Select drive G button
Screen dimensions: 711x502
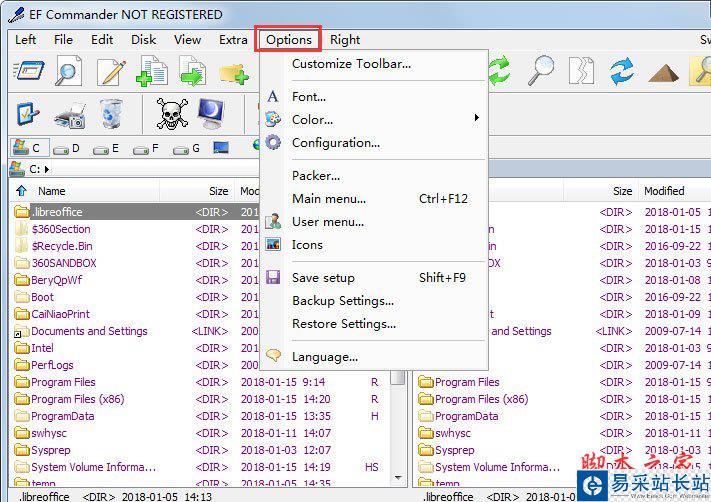coord(186,148)
